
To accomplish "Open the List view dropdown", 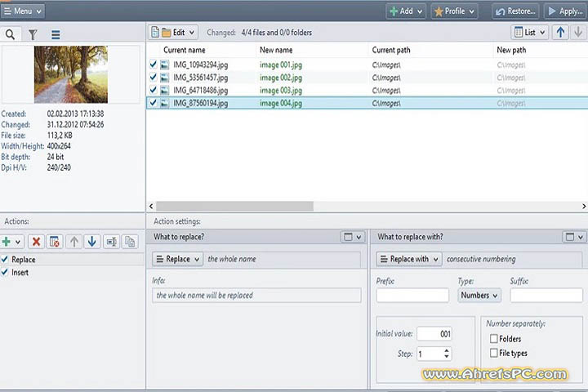I will coord(530,33).
